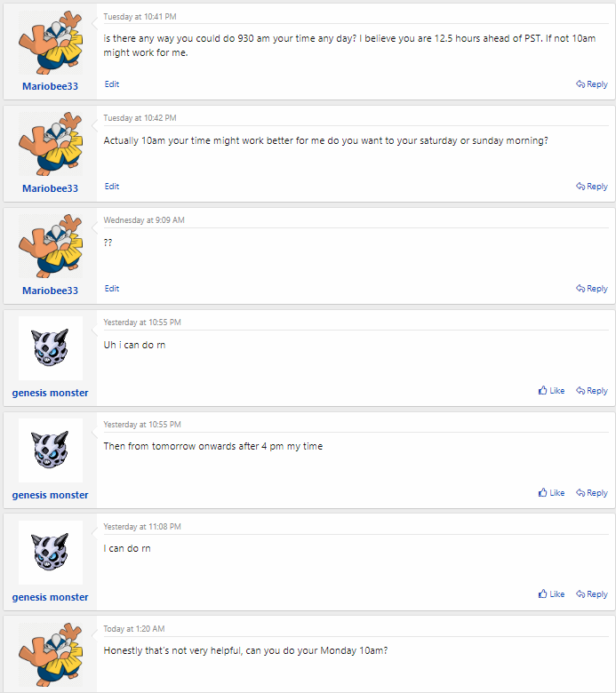Image resolution: width=616 pixels, height=693 pixels.
Task: Like the 'Uh i can do rn' post
Action: click(552, 391)
